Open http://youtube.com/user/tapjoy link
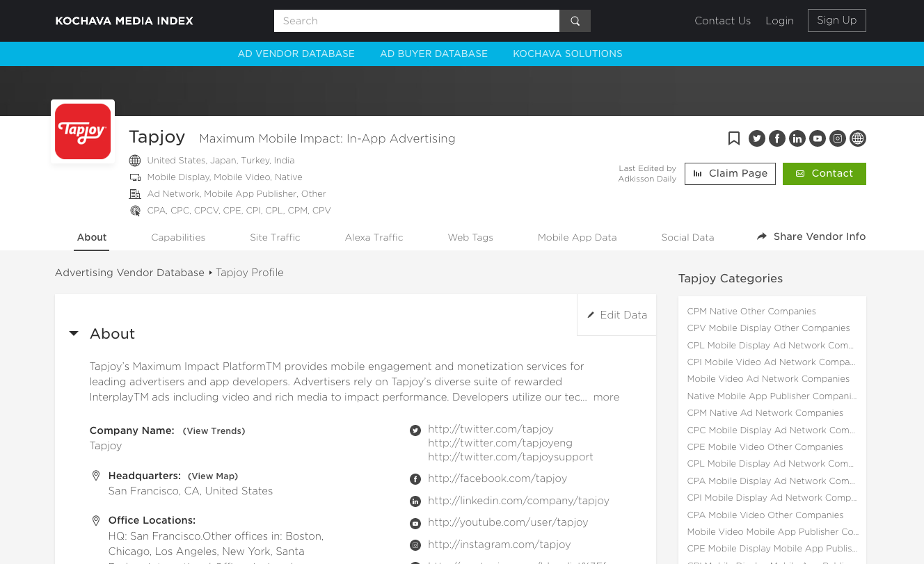924x564 pixels. point(508,522)
